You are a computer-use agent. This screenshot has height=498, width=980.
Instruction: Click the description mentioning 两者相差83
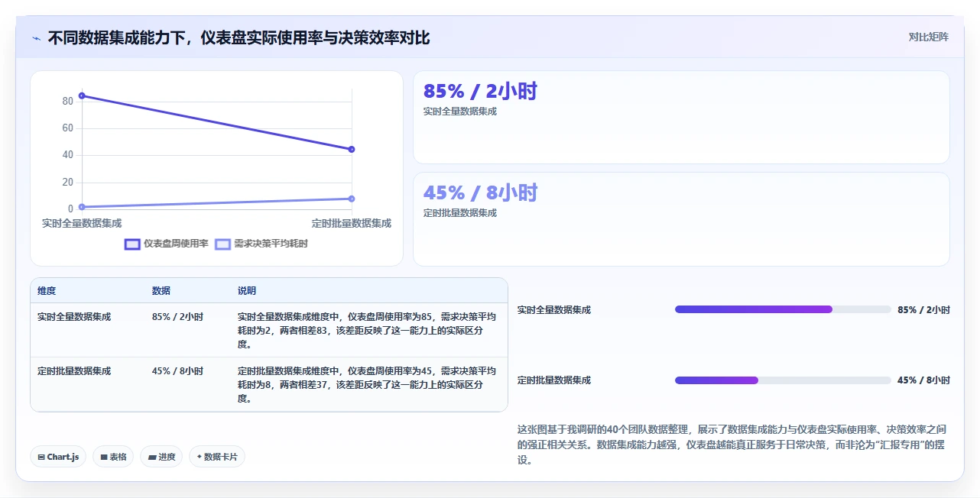click(x=367, y=330)
